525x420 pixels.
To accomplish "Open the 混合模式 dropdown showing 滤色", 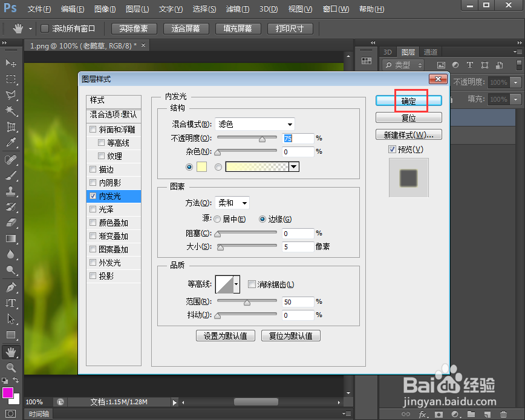I will 254,124.
